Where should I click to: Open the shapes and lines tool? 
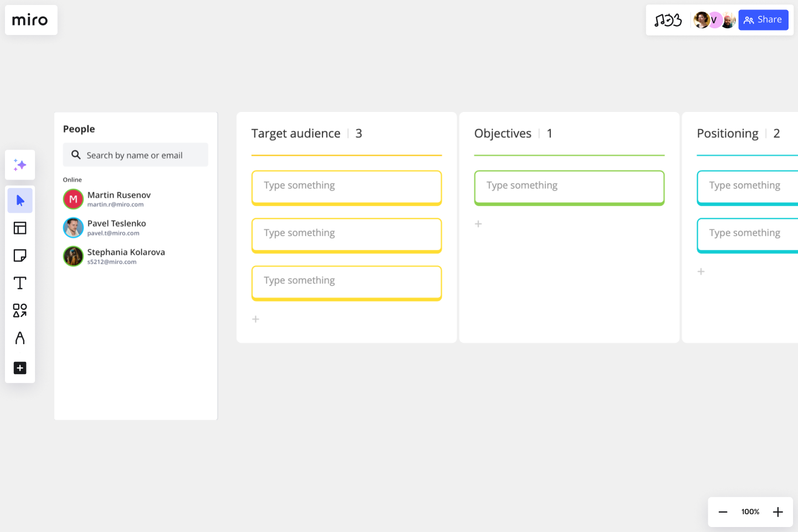(x=20, y=310)
